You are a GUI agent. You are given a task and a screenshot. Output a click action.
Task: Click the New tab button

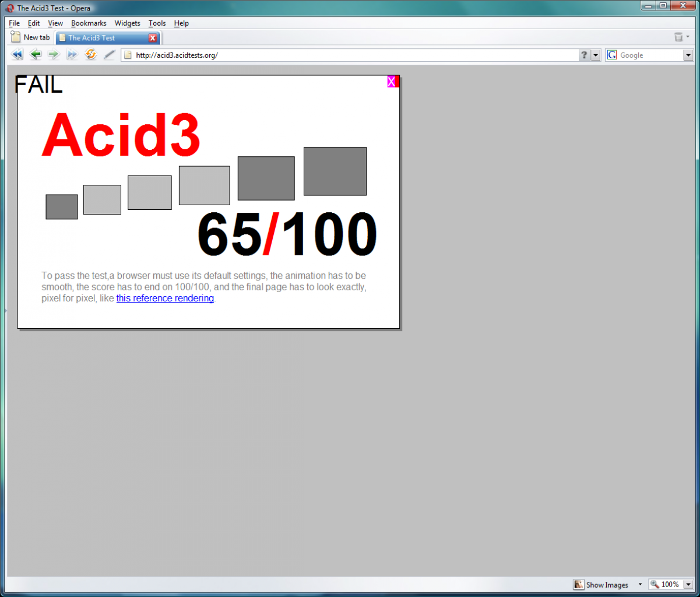[31, 37]
